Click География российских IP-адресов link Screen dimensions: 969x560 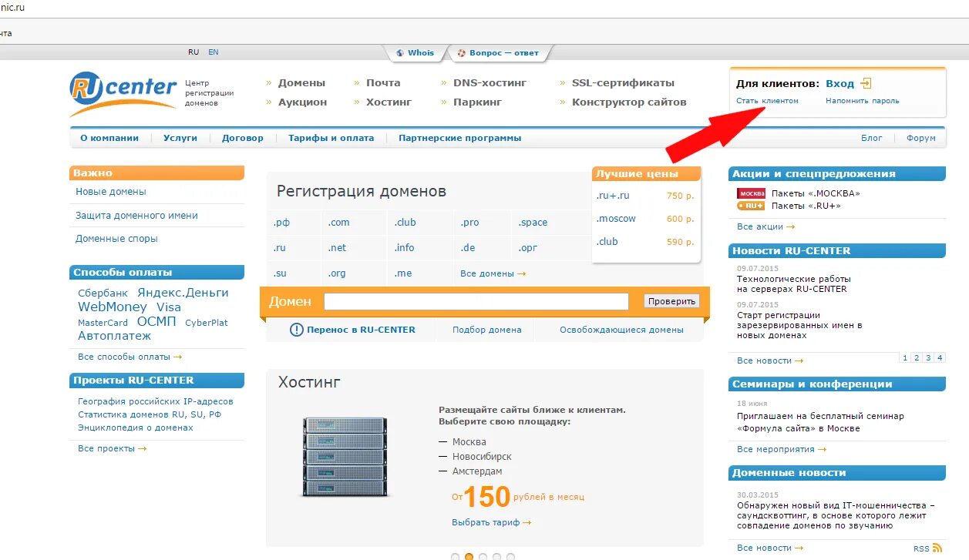click(156, 401)
